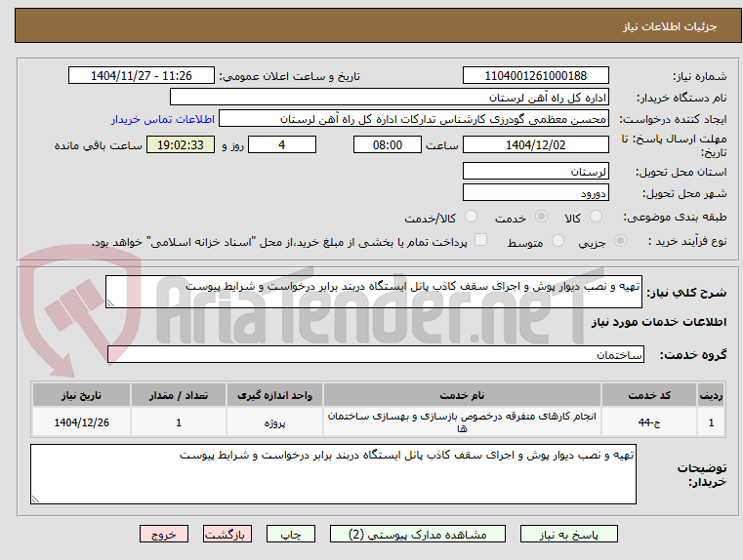Click the general description text area

(x=373, y=292)
